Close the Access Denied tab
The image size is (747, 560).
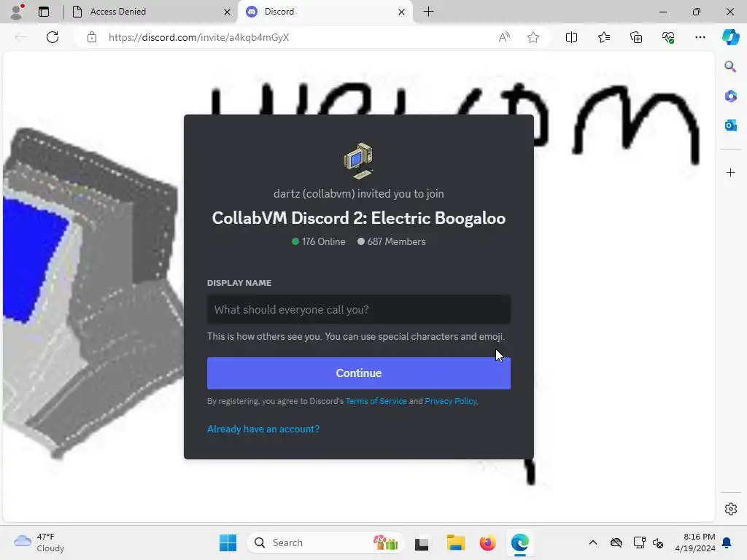pyautogui.click(x=228, y=12)
